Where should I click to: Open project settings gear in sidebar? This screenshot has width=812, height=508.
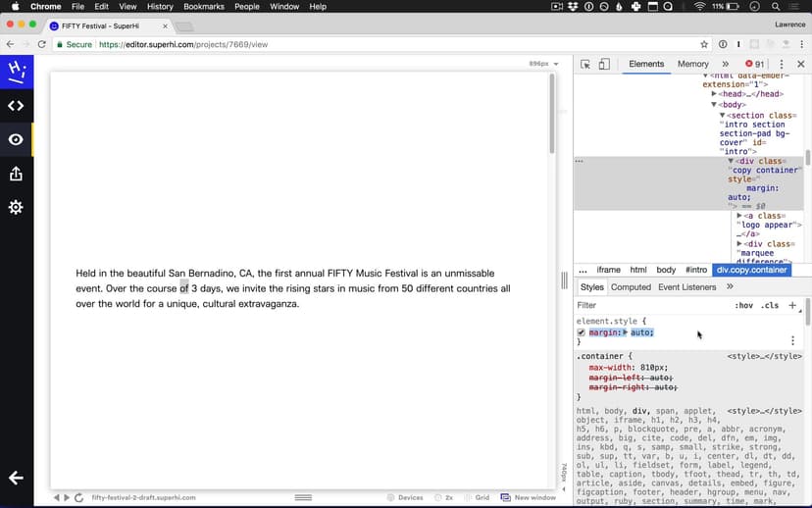pyautogui.click(x=16, y=207)
